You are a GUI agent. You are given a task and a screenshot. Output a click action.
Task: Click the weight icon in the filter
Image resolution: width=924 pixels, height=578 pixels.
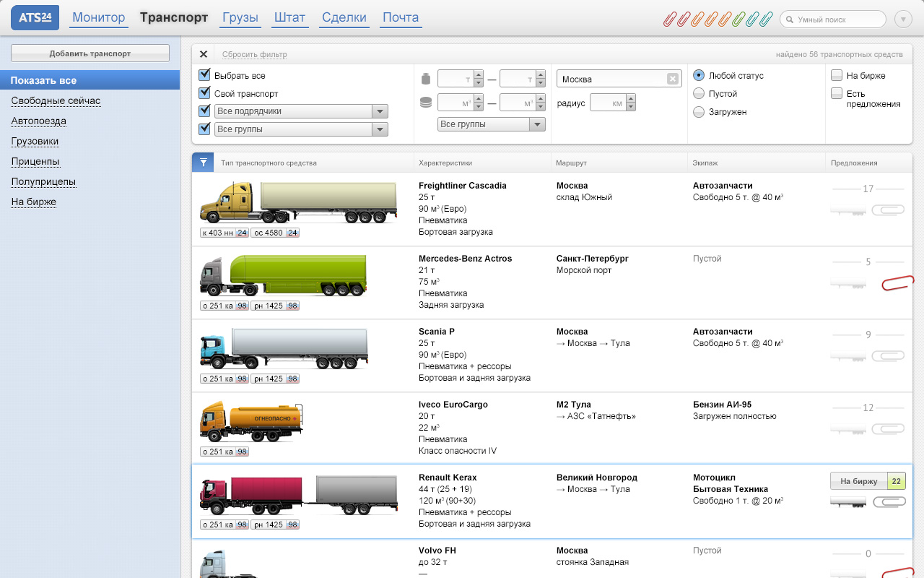(425, 79)
